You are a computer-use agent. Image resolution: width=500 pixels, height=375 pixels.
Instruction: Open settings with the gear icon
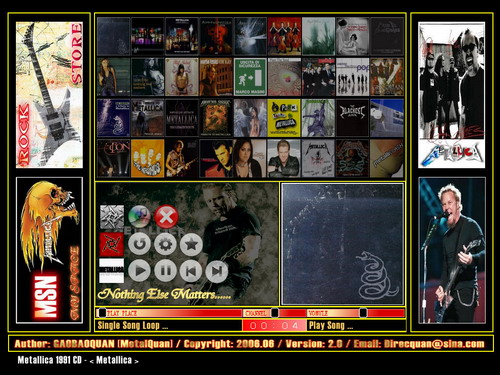[165, 244]
